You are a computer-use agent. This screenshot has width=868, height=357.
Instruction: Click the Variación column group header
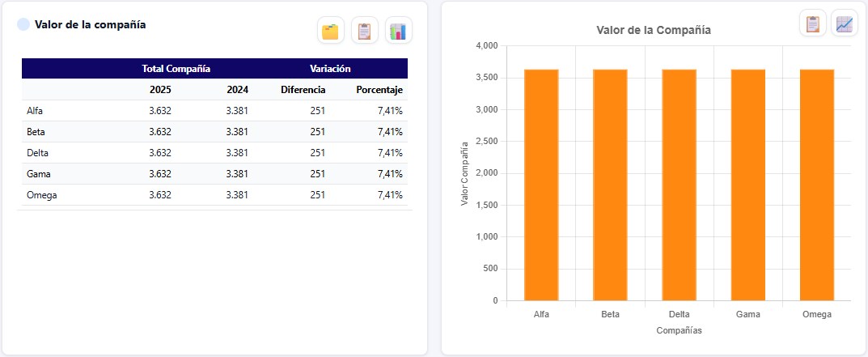point(330,69)
